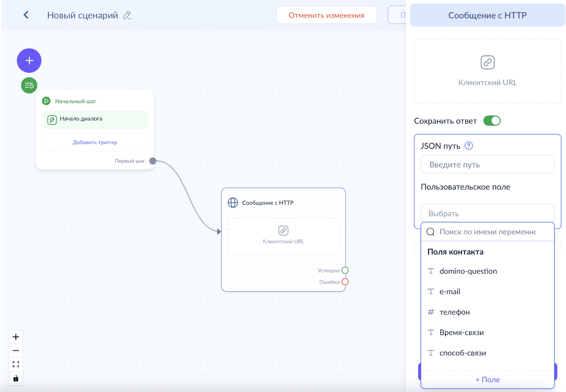The width and height of the screenshot is (566, 392).
Task: Click the play icon of Начальный шаг
Action: (46, 101)
